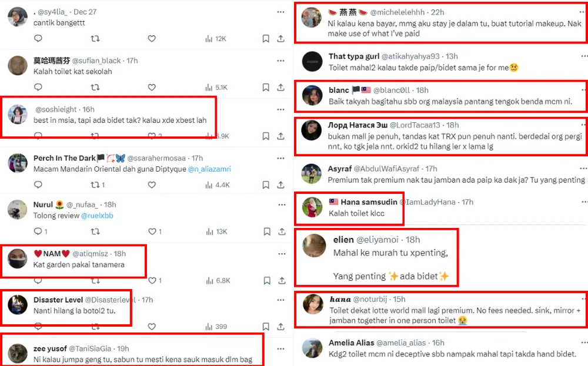Screen dimensions: 588x366
Task: Like the "cantik bangettt" tweet
Action: pyautogui.click(x=152, y=39)
